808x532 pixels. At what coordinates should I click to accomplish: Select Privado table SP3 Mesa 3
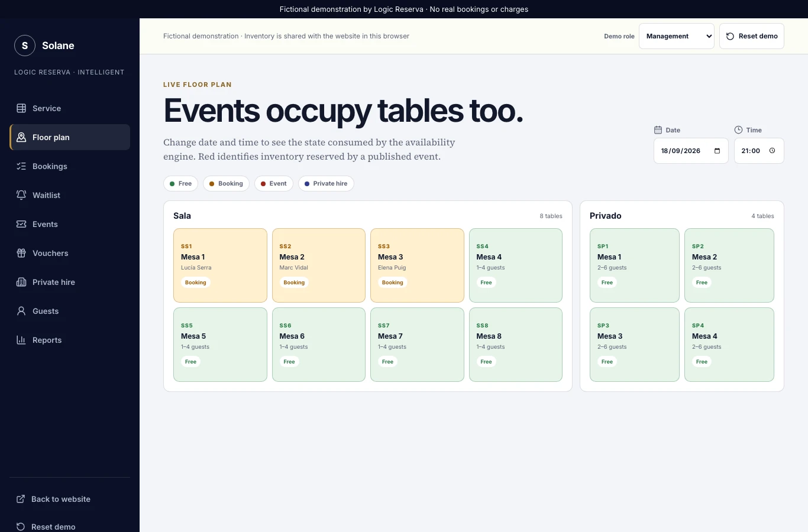tap(635, 345)
